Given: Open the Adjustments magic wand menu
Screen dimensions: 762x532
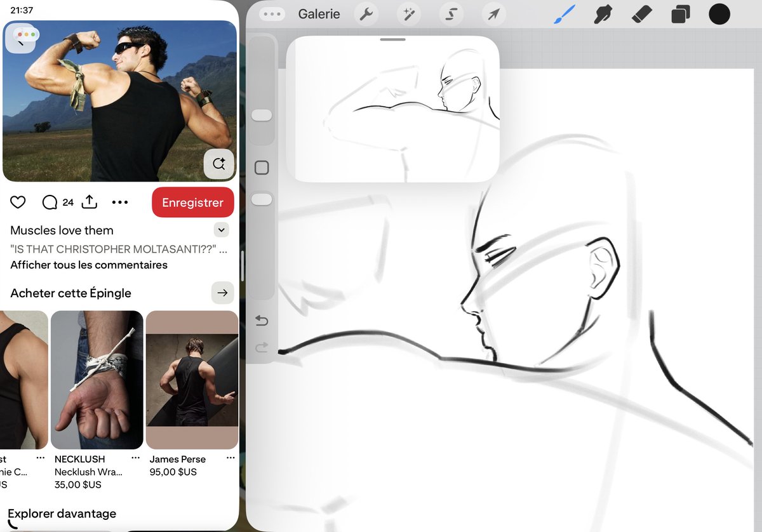Looking at the screenshot, I should pyautogui.click(x=409, y=14).
